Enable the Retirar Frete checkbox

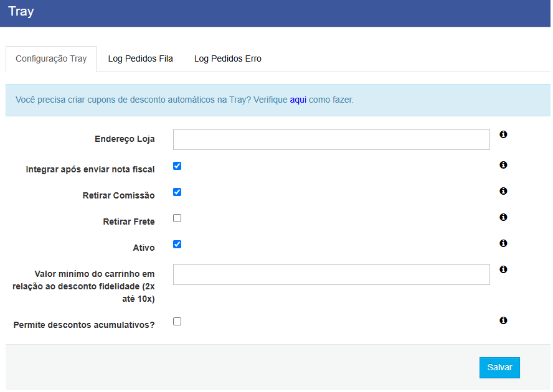click(177, 218)
